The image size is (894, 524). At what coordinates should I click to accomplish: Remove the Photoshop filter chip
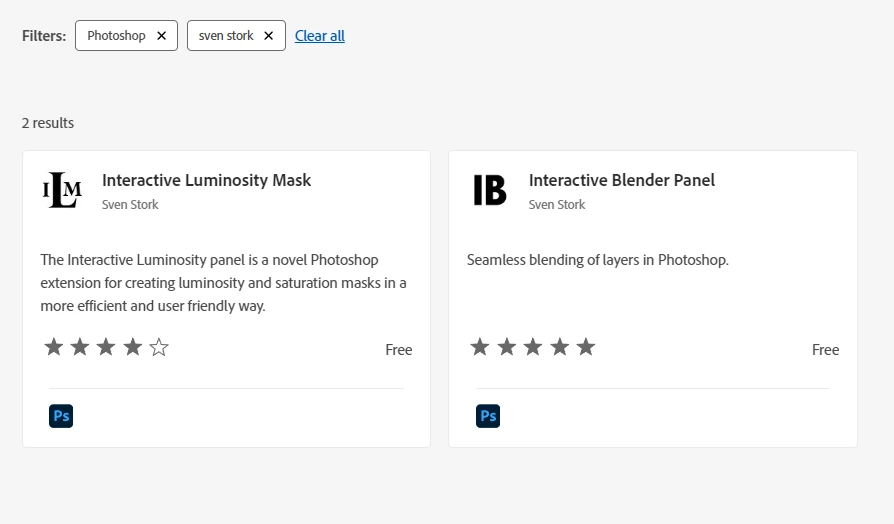(161, 36)
